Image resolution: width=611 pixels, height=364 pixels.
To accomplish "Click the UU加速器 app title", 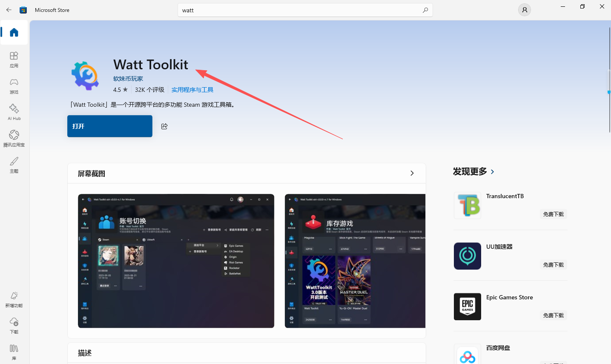I will click(499, 247).
